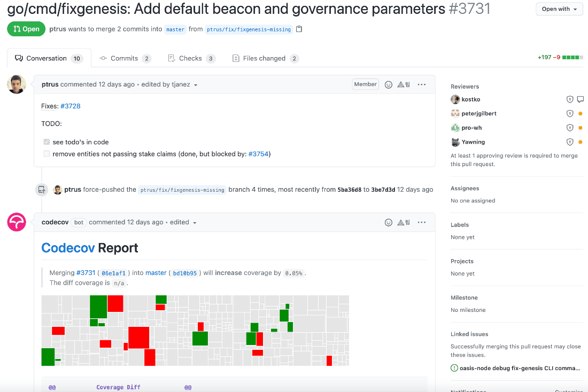Open more options on codecov comment

click(422, 223)
